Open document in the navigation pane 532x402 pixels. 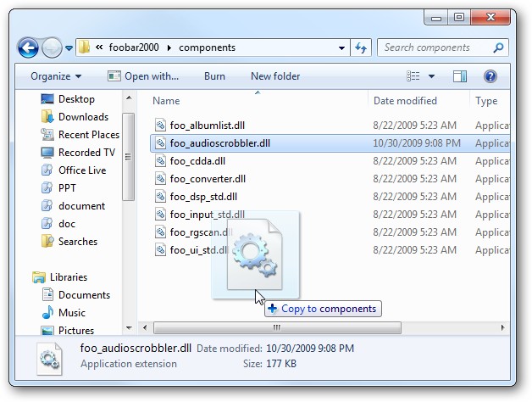[x=82, y=206]
